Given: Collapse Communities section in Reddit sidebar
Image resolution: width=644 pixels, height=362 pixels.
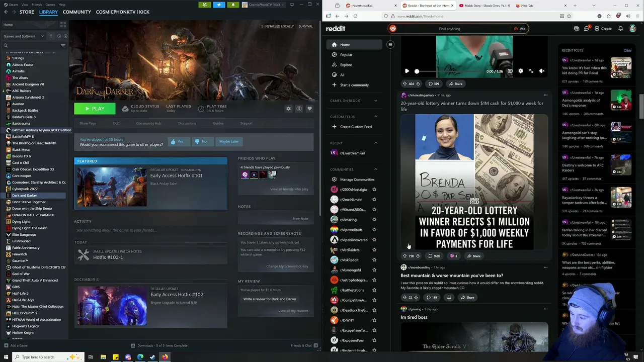Looking at the screenshot, I should 375,169.
